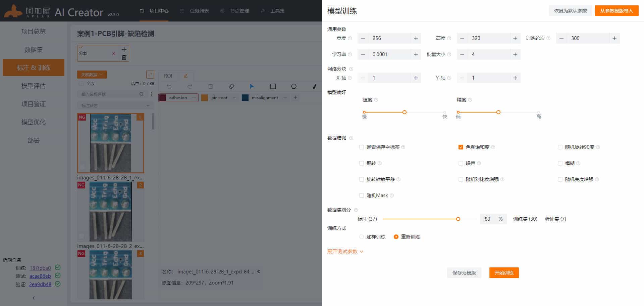Enable 翻转 flip checkbox
Screen dimensions: 644x306
click(x=362, y=163)
